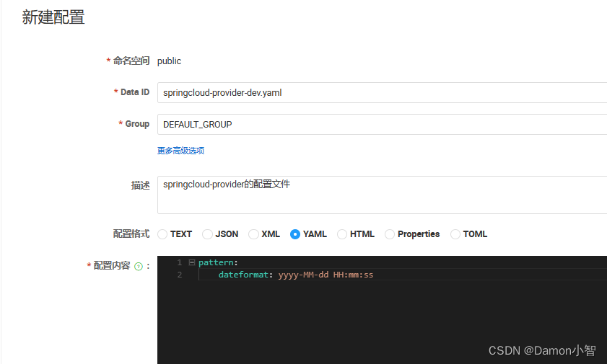Image resolution: width=607 pixels, height=364 pixels.
Task: Click the public namespace value
Action: coord(169,61)
